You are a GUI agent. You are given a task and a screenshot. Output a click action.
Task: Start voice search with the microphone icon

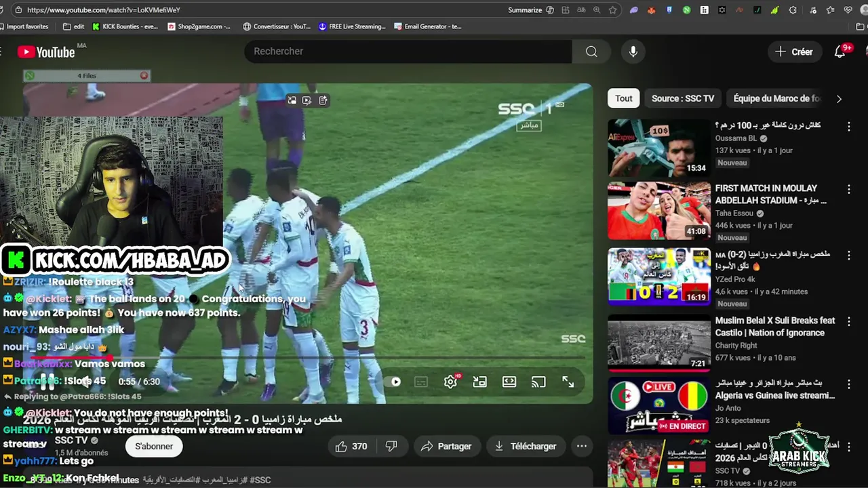pyautogui.click(x=633, y=52)
